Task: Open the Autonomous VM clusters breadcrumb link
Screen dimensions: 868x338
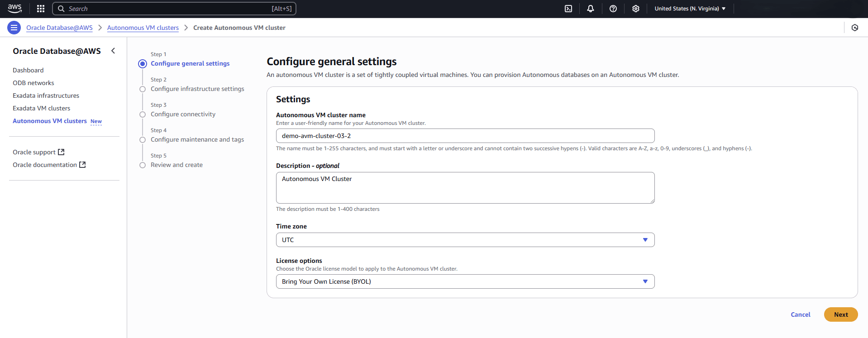Action: (x=143, y=28)
